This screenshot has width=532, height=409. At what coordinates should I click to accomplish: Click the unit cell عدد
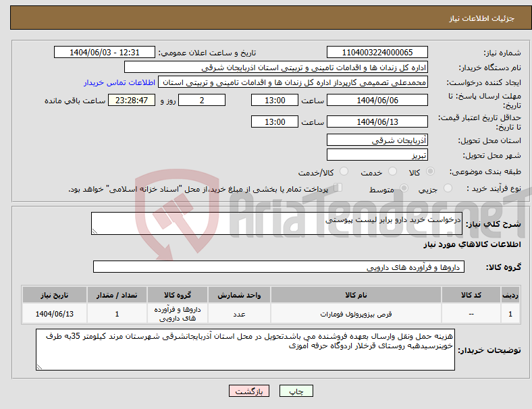[x=239, y=314]
